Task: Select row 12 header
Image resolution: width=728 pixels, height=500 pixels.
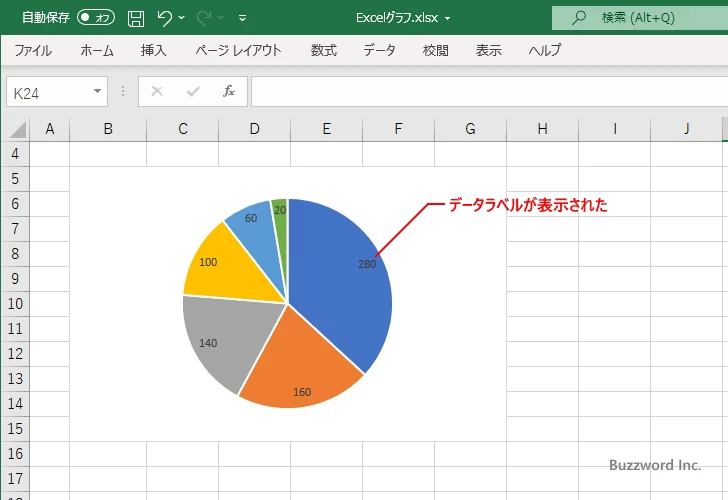Action: (15, 354)
